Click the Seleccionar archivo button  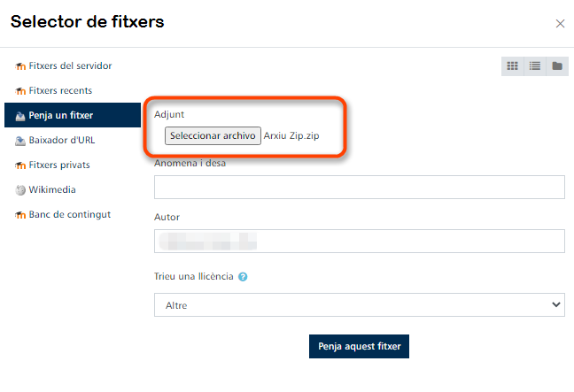click(213, 135)
